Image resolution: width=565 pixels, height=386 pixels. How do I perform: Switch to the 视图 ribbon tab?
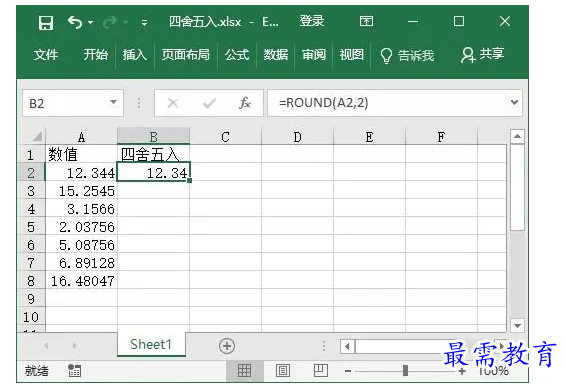click(x=352, y=55)
